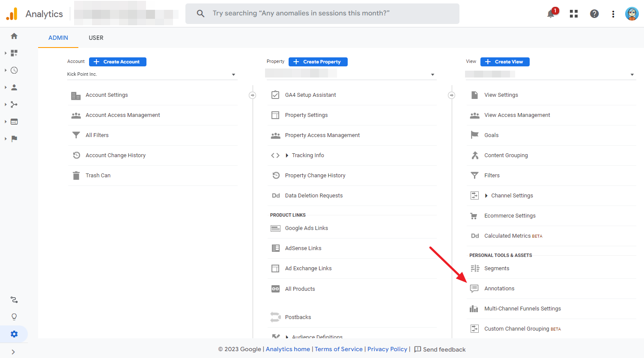Click the Create Property button
Screen dimensions: 644x358
[x=318, y=62]
